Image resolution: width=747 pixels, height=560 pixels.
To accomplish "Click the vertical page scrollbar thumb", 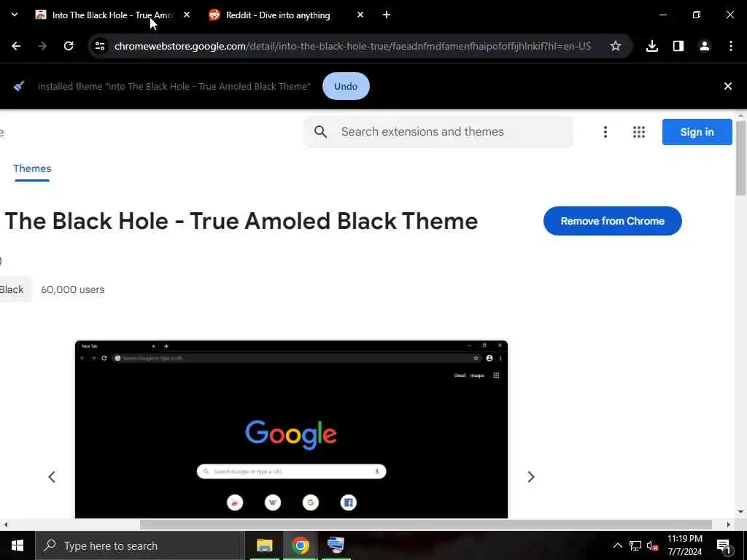I will point(740,158).
